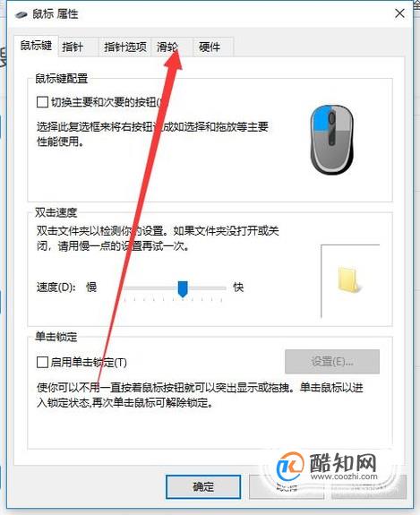Click the partially hidden 取消 button
This screenshot has height=515, width=420.
[287, 487]
